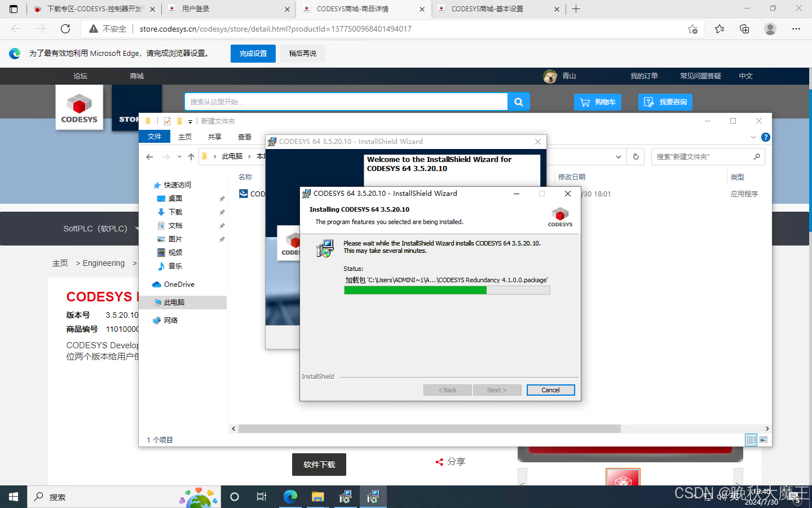
Task: Click the 论坛 nav link
Action: pyautogui.click(x=80, y=76)
